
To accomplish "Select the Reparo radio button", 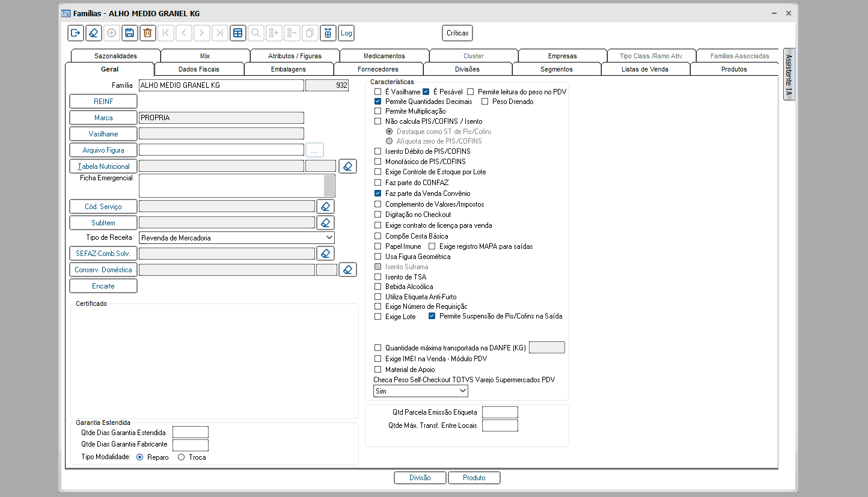I will [x=140, y=457].
